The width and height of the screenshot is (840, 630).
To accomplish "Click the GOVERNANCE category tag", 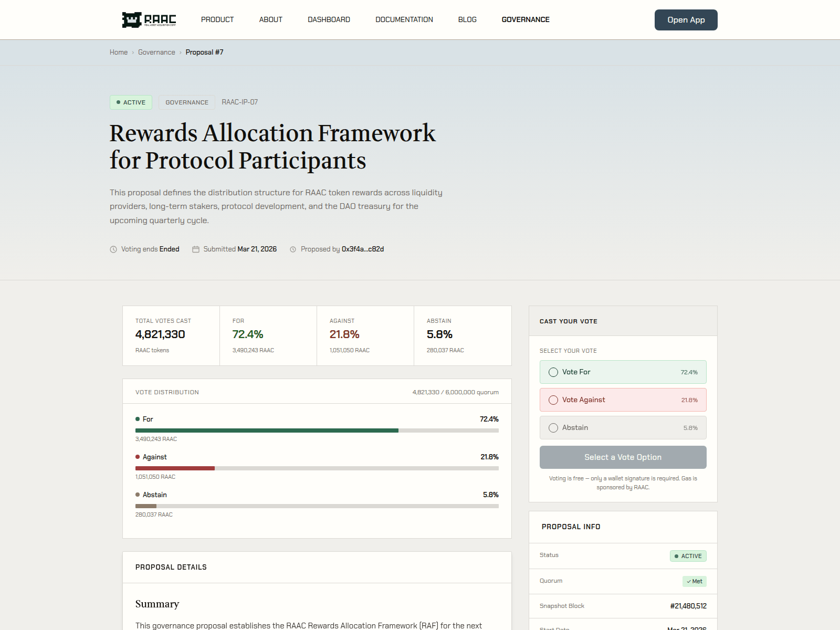I will tap(187, 102).
